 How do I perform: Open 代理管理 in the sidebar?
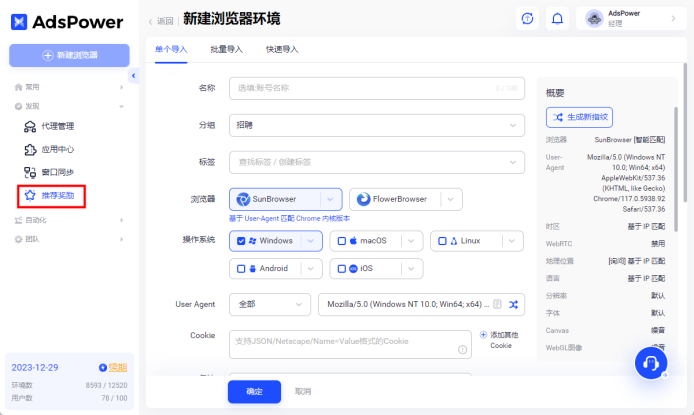pyautogui.click(x=58, y=127)
